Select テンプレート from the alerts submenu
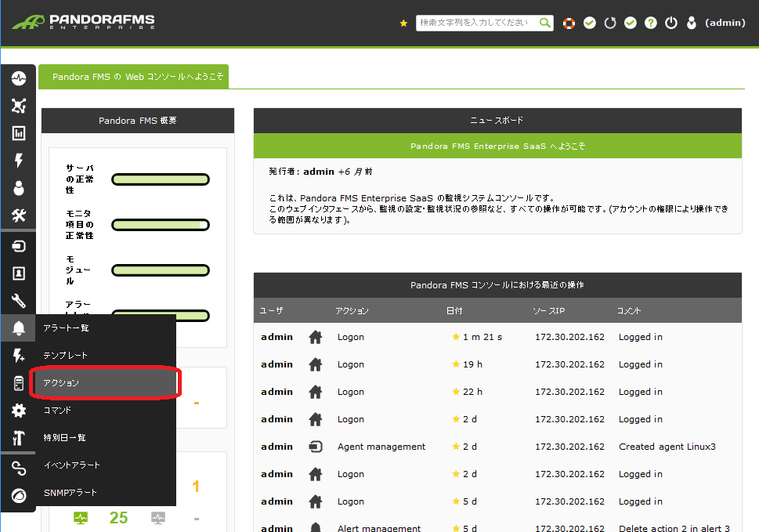759x532 pixels. (x=106, y=355)
